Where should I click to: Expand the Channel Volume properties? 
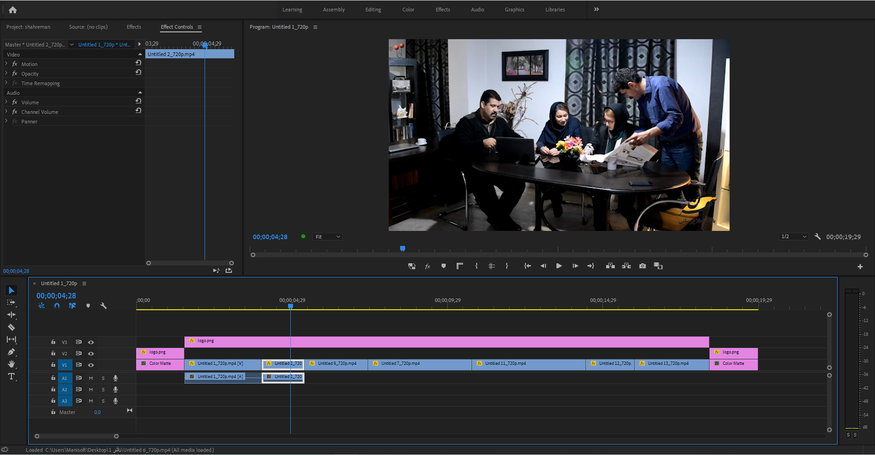(x=6, y=112)
